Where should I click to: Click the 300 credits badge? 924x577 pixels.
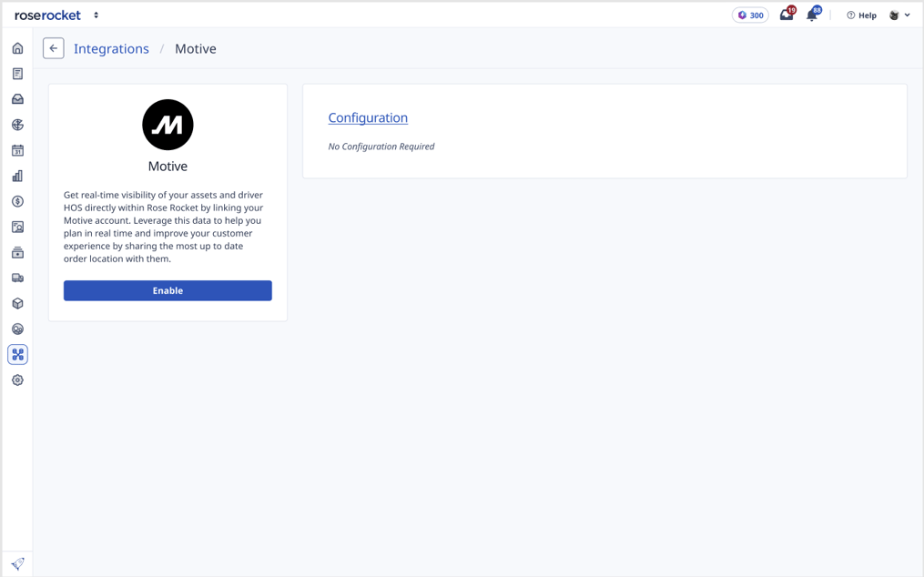pyautogui.click(x=750, y=15)
